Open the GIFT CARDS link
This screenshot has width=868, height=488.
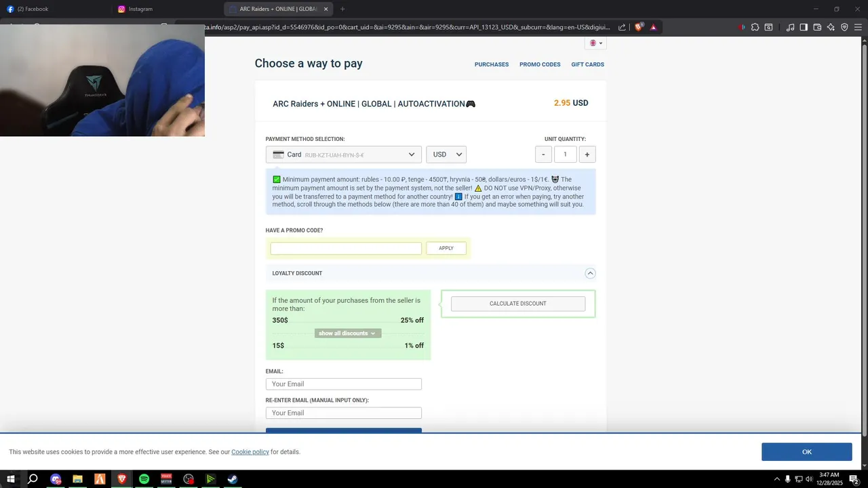click(587, 64)
